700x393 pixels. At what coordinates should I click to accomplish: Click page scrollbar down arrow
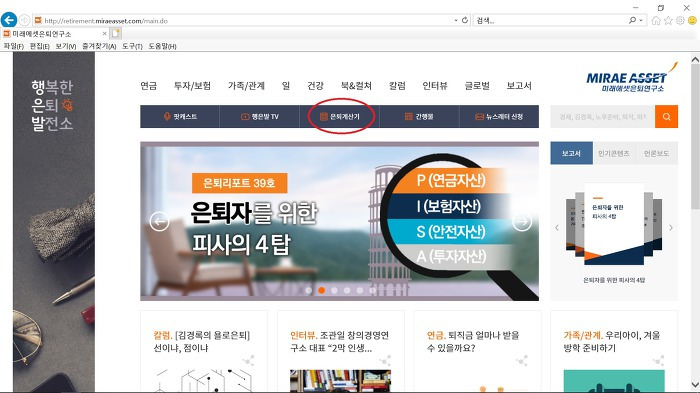tap(695, 385)
